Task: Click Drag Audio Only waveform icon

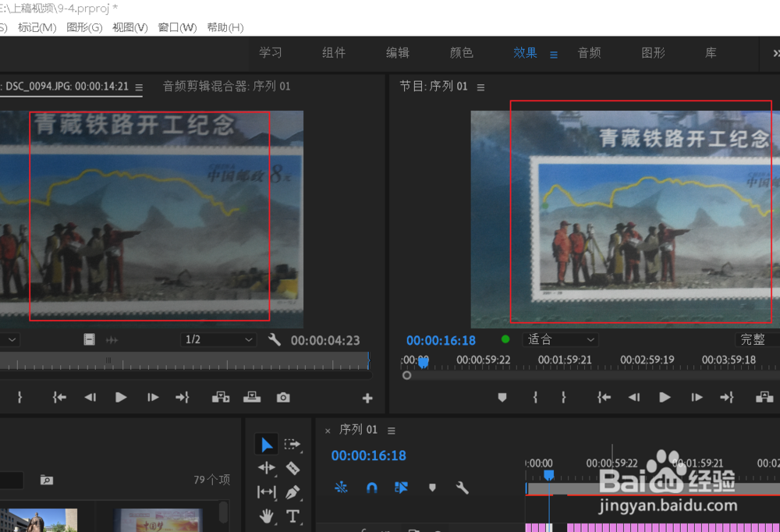Action: (x=112, y=340)
